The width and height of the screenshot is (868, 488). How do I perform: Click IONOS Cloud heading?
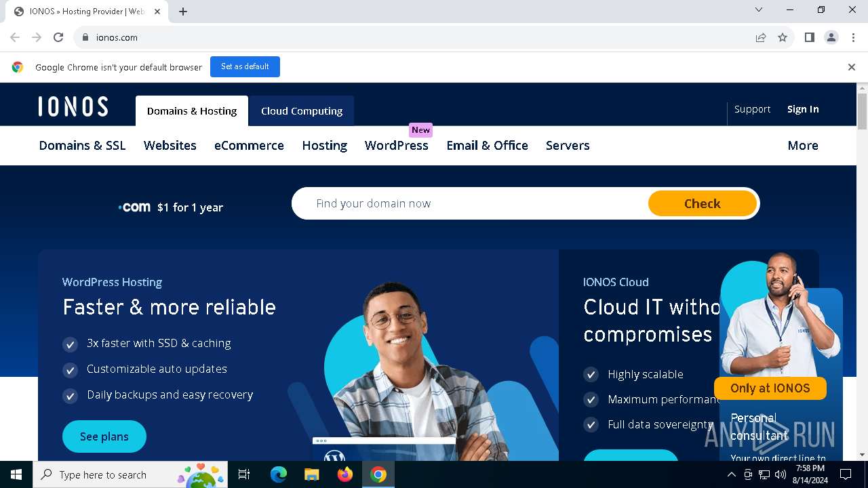(x=616, y=282)
